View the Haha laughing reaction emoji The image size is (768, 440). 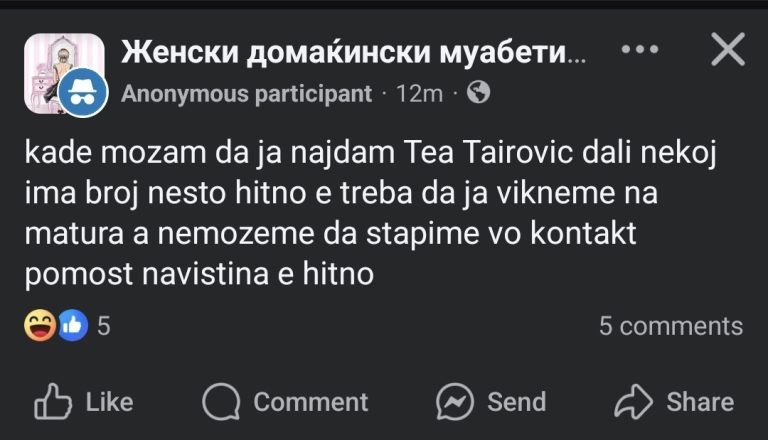click(x=40, y=325)
